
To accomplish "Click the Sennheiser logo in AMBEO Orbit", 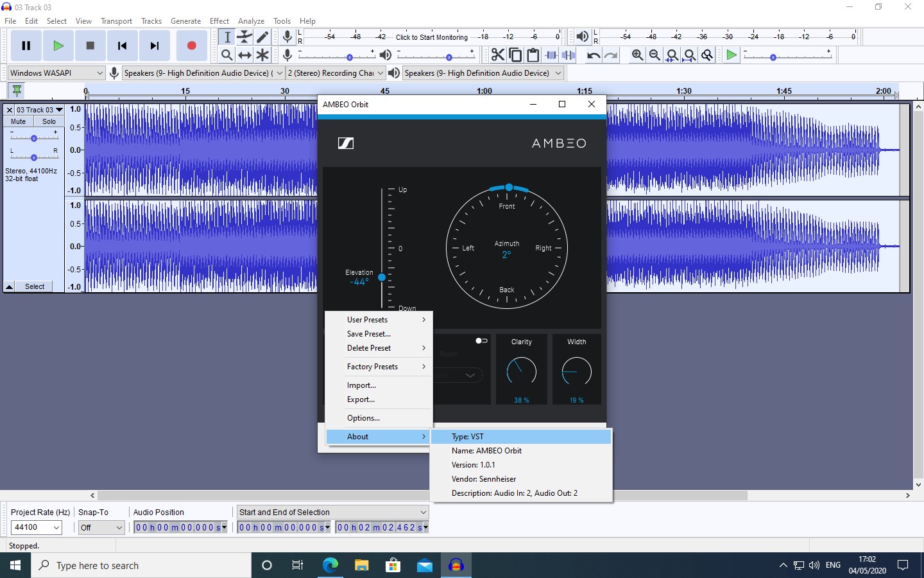I will pos(346,143).
